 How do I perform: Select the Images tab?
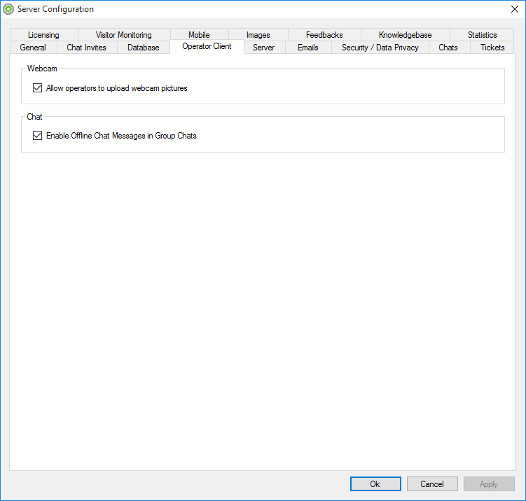click(258, 35)
